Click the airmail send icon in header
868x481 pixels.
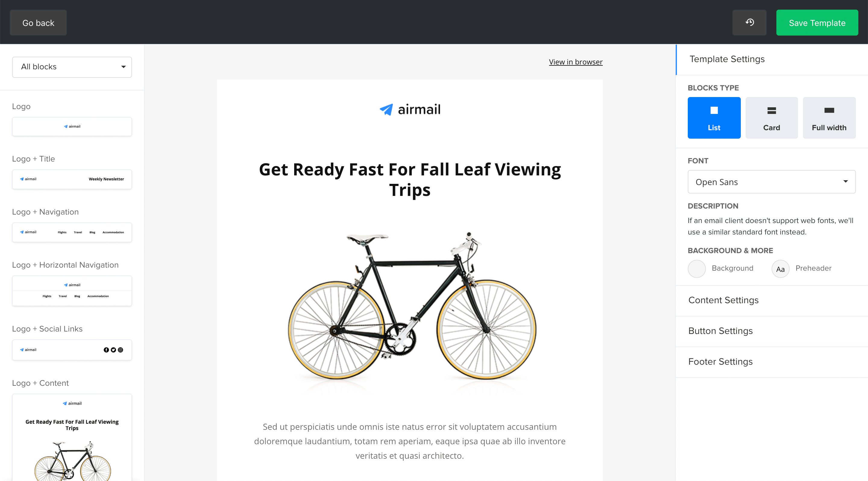pos(385,109)
